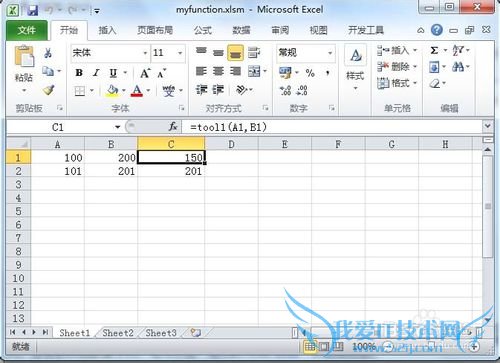Click the Clear eraser icon
500x363 pixels.
click(435, 83)
